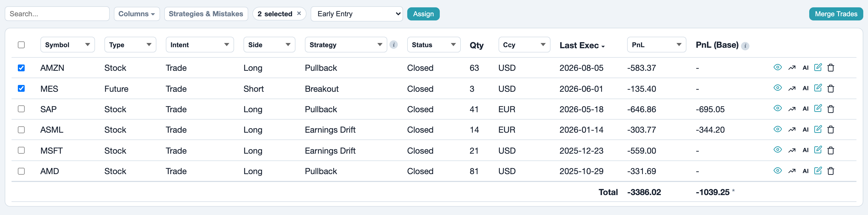Run AI analysis on SAP trade
The width and height of the screenshot is (868, 215).
coord(806,109)
